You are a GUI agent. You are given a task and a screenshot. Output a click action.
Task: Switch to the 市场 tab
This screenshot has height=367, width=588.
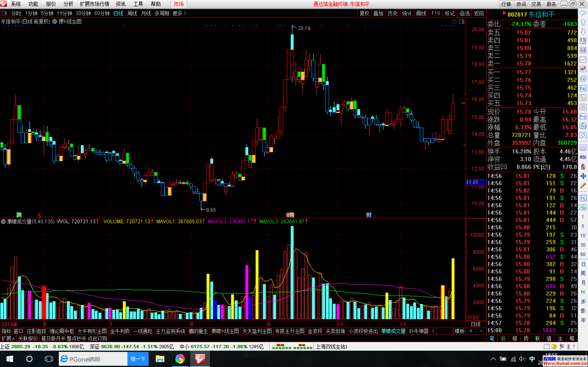pos(179,4)
